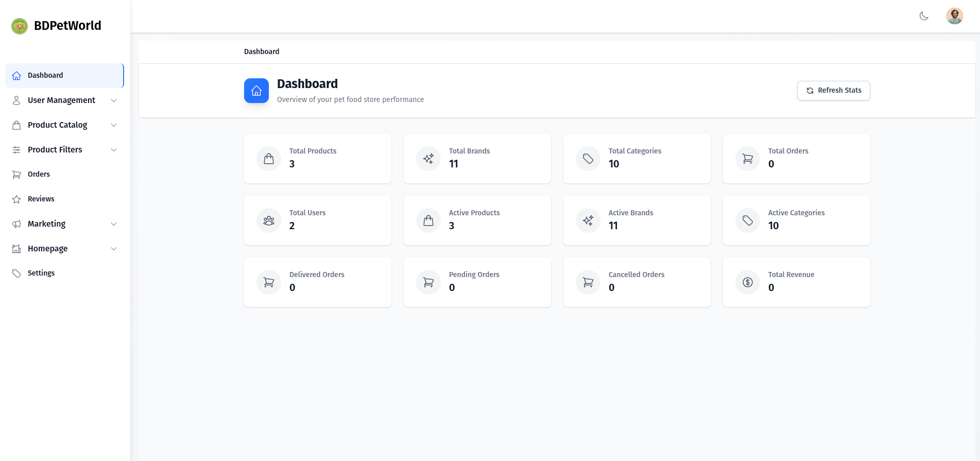Click the Dashboard home icon in sidebar
Image resolution: width=980 pixels, height=461 pixels.
[16, 76]
